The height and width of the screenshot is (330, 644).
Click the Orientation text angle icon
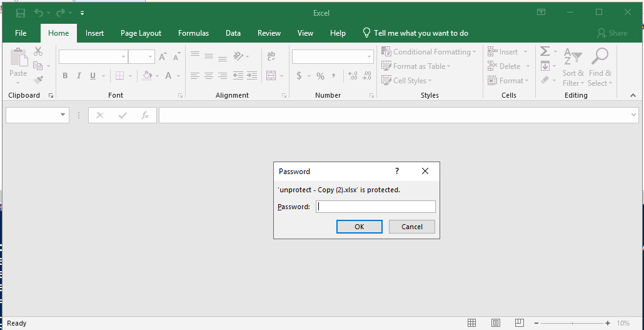[239, 56]
